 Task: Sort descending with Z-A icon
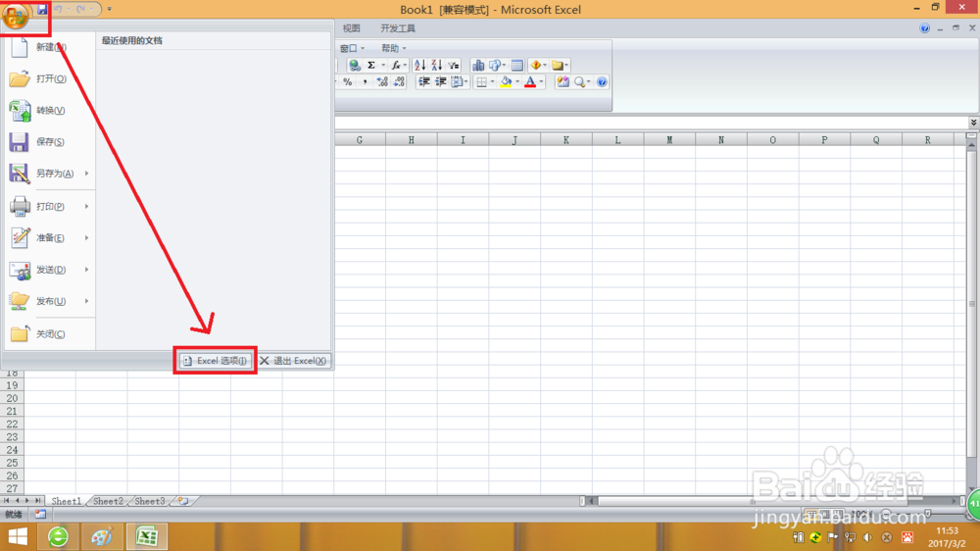436,65
